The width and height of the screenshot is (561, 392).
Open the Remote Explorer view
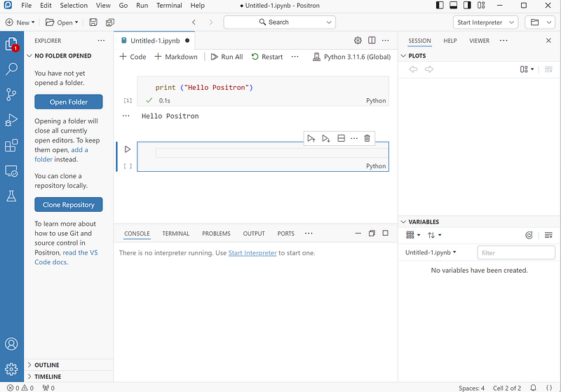(x=11, y=171)
